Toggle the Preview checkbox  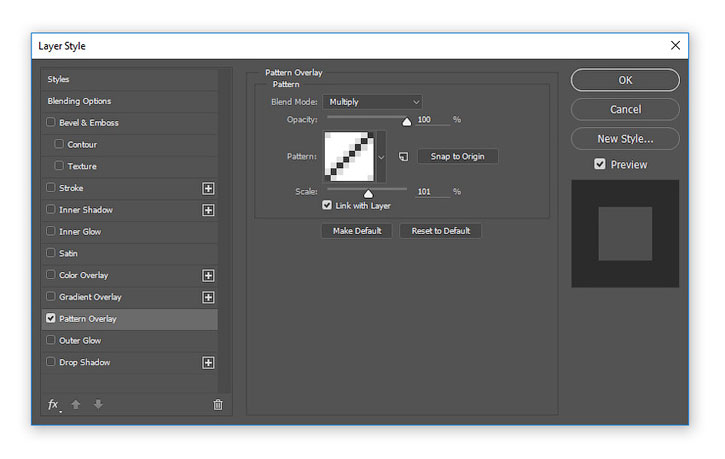pos(600,164)
